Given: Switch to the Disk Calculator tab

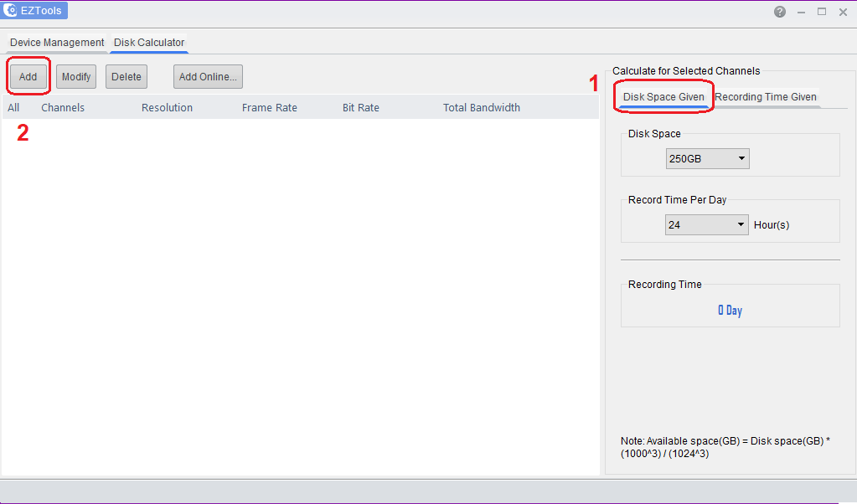Looking at the screenshot, I should pyautogui.click(x=148, y=42).
